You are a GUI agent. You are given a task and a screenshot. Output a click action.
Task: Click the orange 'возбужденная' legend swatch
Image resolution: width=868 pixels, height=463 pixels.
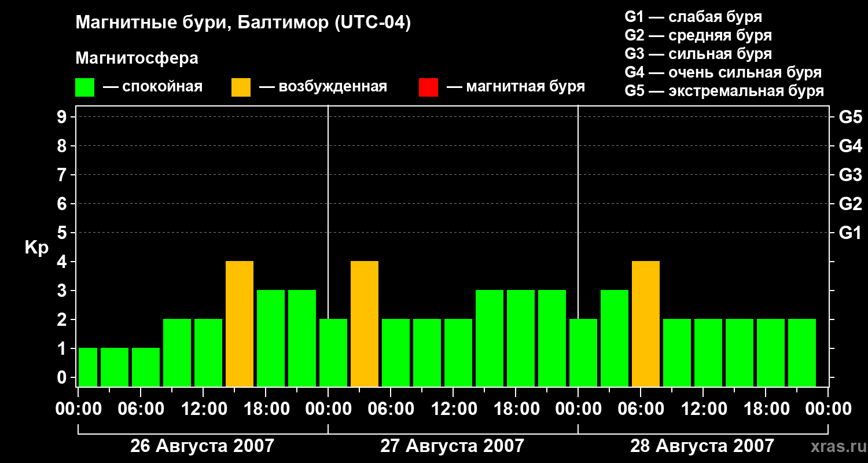241,87
